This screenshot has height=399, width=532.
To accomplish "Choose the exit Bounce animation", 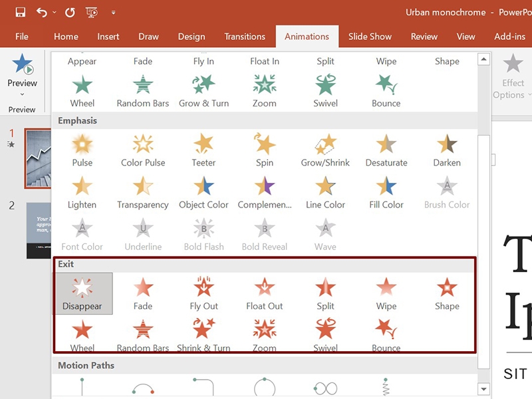I will [386, 335].
